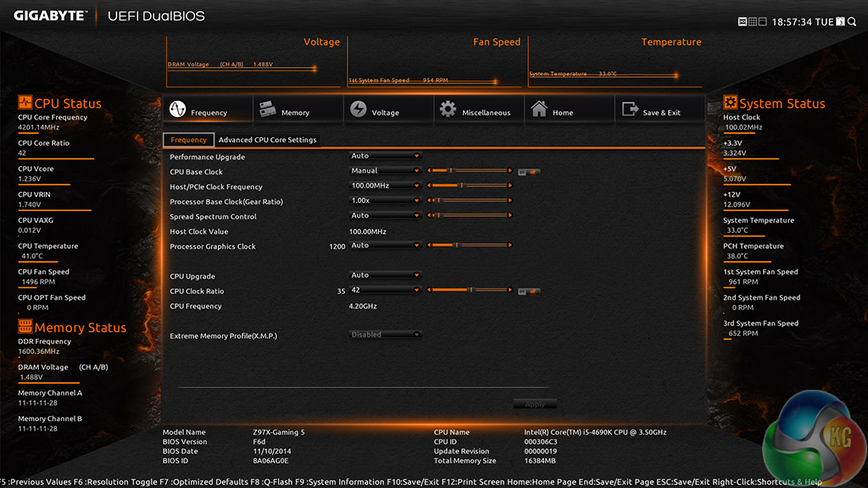Viewport: 868px width, 488px height.
Task: Open Miscellaneous using the gear icon
Action: 448,109
